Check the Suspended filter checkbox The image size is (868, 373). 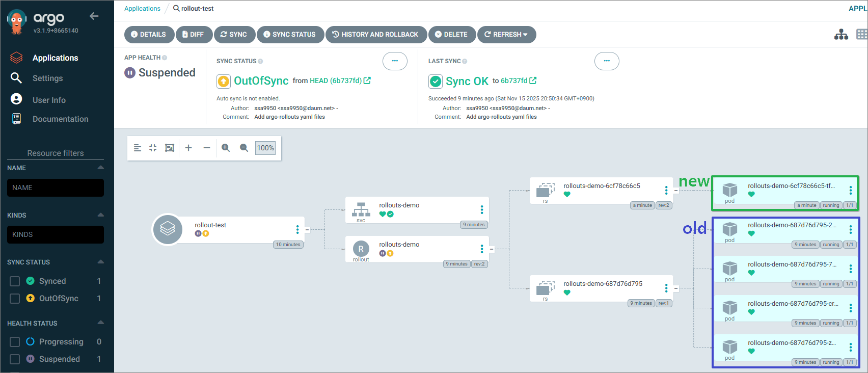point(15,359)
